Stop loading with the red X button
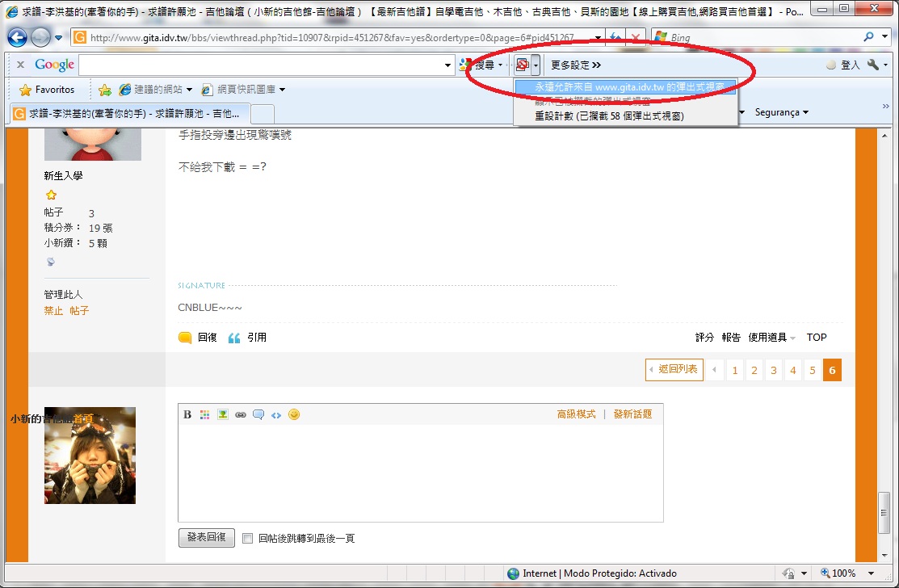This screenshot has height=588, width=899. 636,38
